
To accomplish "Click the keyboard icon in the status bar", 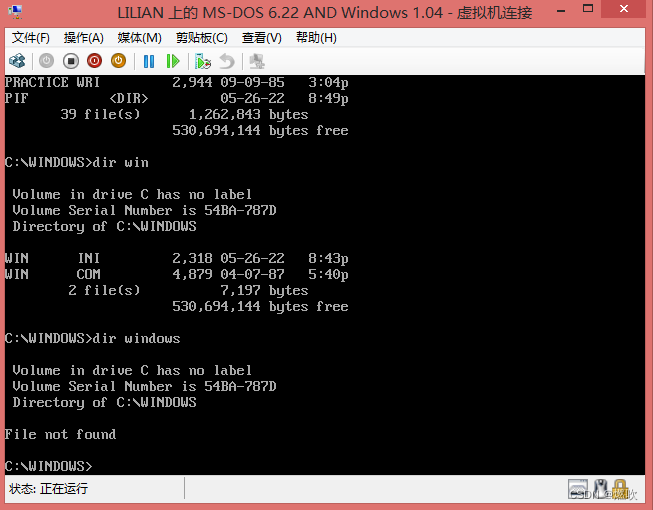I will 578,488.
